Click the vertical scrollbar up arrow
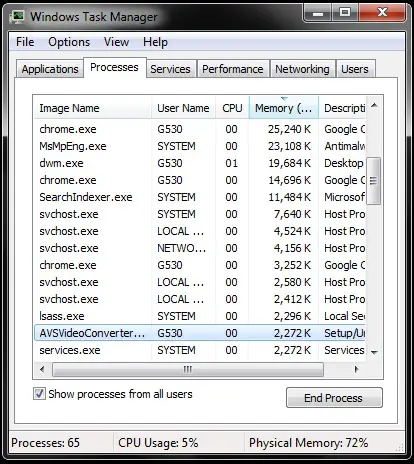 click(374, 106)
